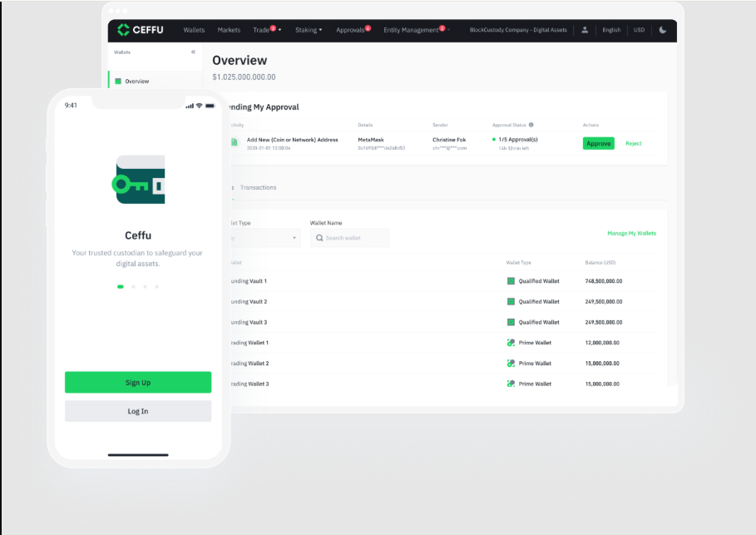Click the info icon beside Approval Status
Screen dimensions: 756x535
pos(531,125)
